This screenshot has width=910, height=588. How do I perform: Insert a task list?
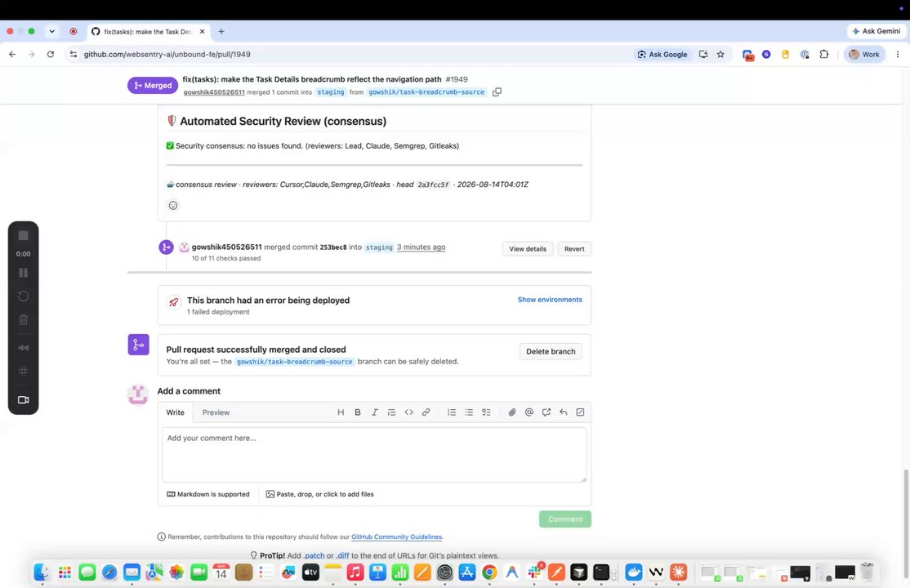tap(486, 412)
